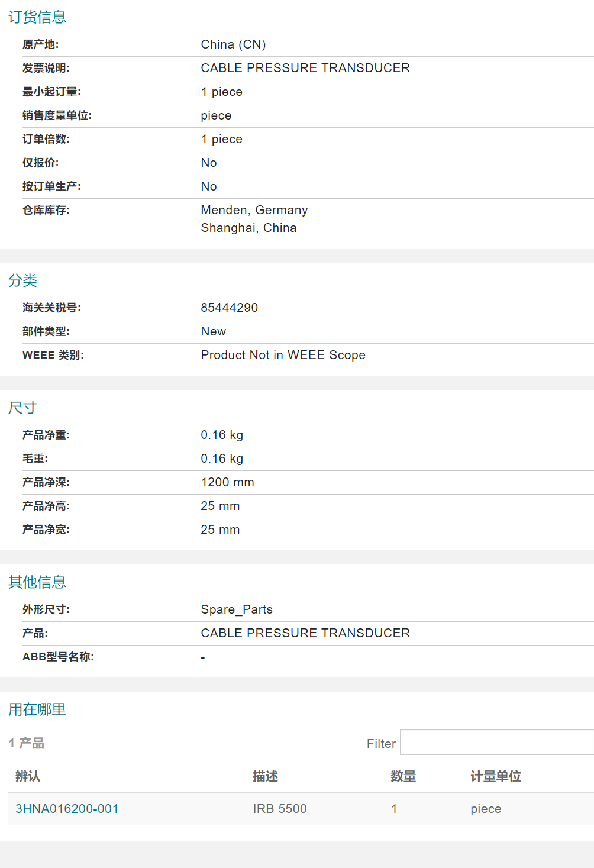
Task: Select the IRB 5500 description cell
Action: [279, 809]
